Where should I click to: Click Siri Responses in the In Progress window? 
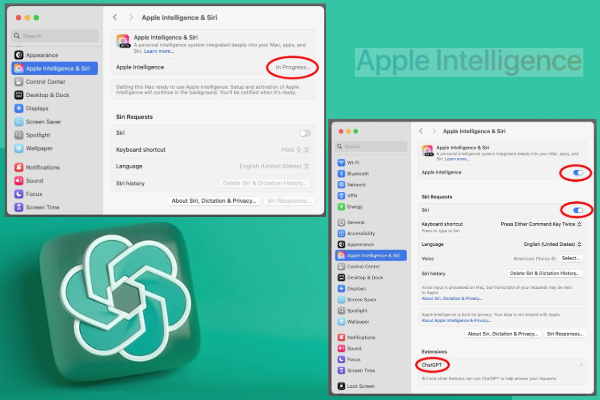pyautogui.click(x=289, y=201)
